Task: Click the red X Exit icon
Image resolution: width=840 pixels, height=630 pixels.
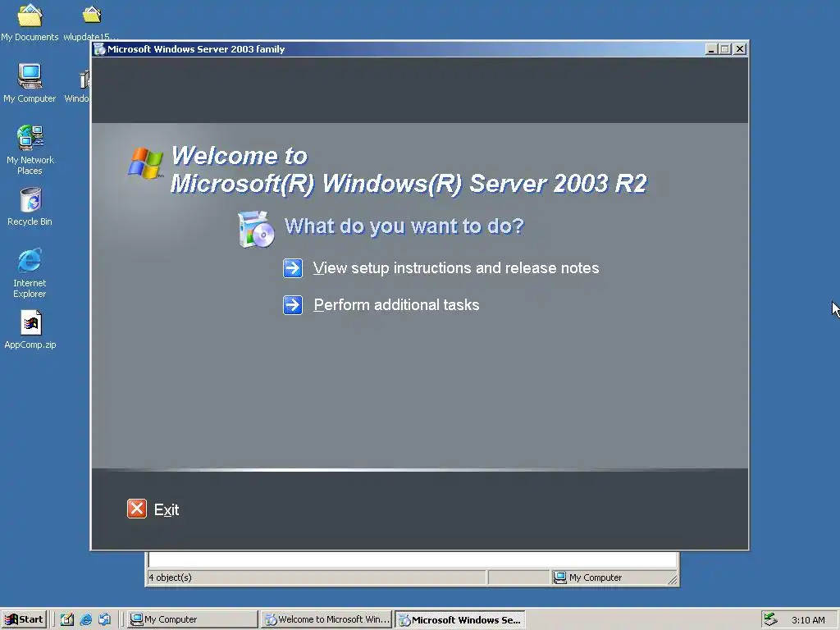Action: pos(137,509)
